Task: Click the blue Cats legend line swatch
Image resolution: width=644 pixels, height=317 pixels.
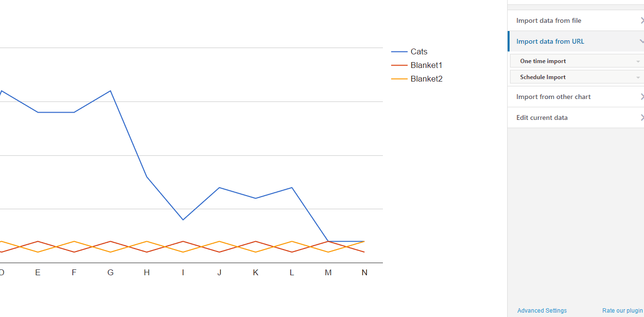Action: 399,51
